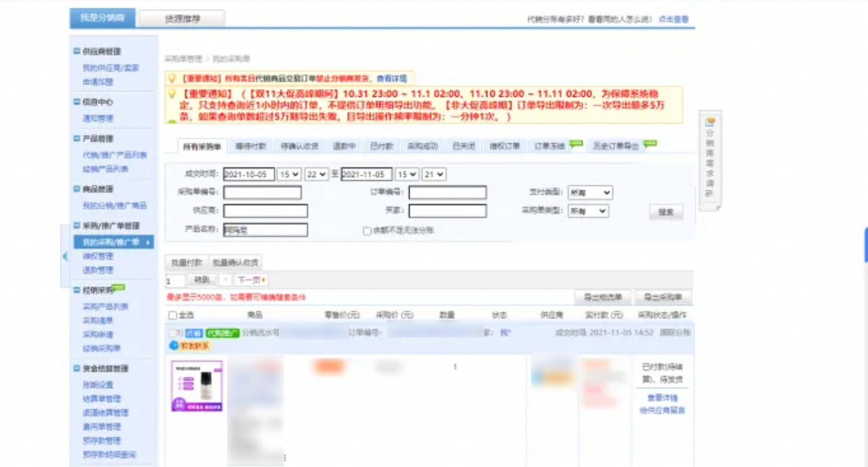Screen dimensions: 868x467
Task: Click the sidebar collapse arrow handle
Action: (x=65, y=256)
